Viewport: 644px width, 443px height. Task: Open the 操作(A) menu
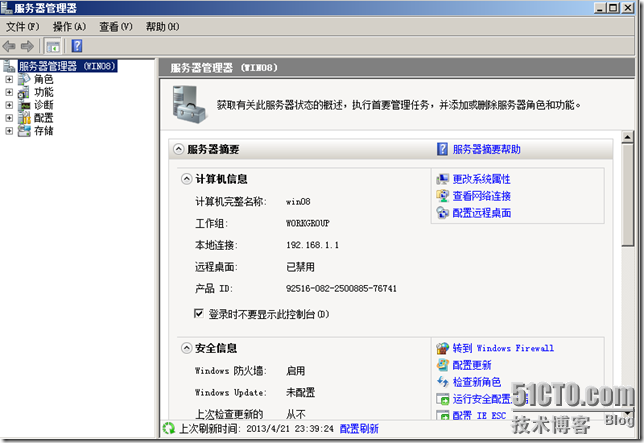(x=69, y=27)
